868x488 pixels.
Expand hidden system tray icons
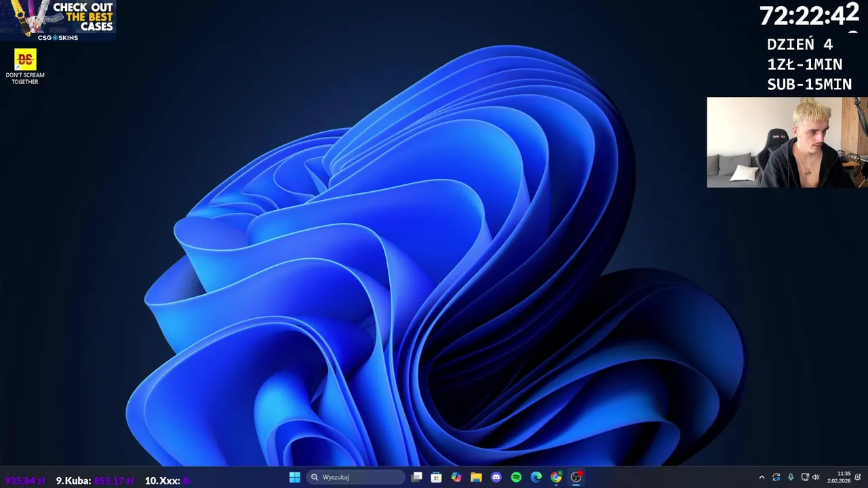(762, 477)
